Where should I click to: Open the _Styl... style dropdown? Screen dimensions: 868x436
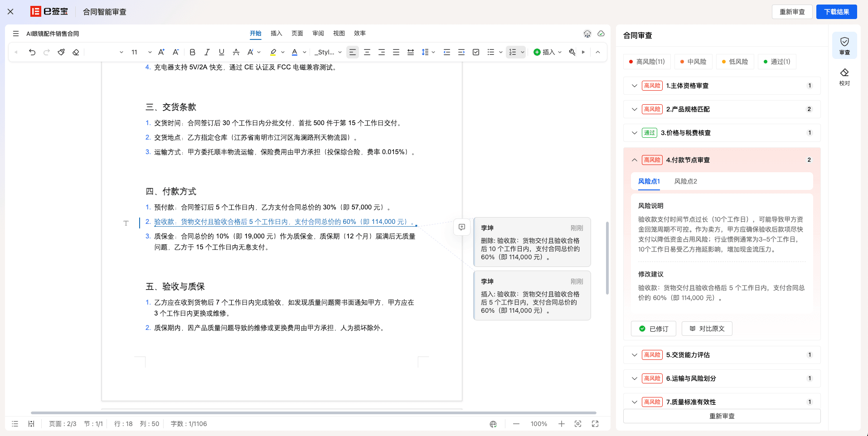coord(328,52)
